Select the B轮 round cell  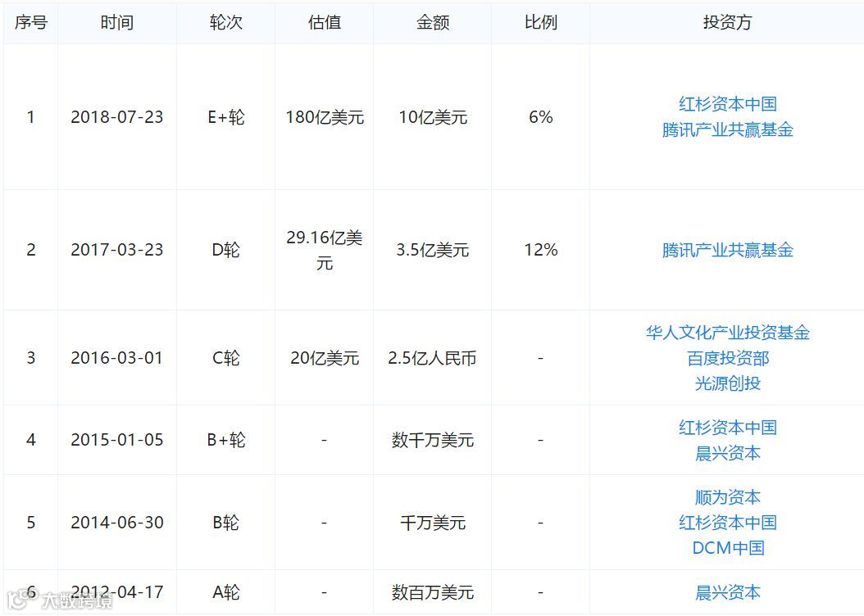click(x=226, y=523)
